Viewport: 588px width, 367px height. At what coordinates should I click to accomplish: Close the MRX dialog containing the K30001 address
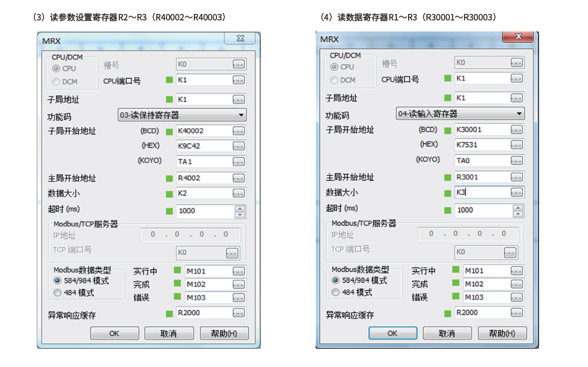[x=518, y=37]
